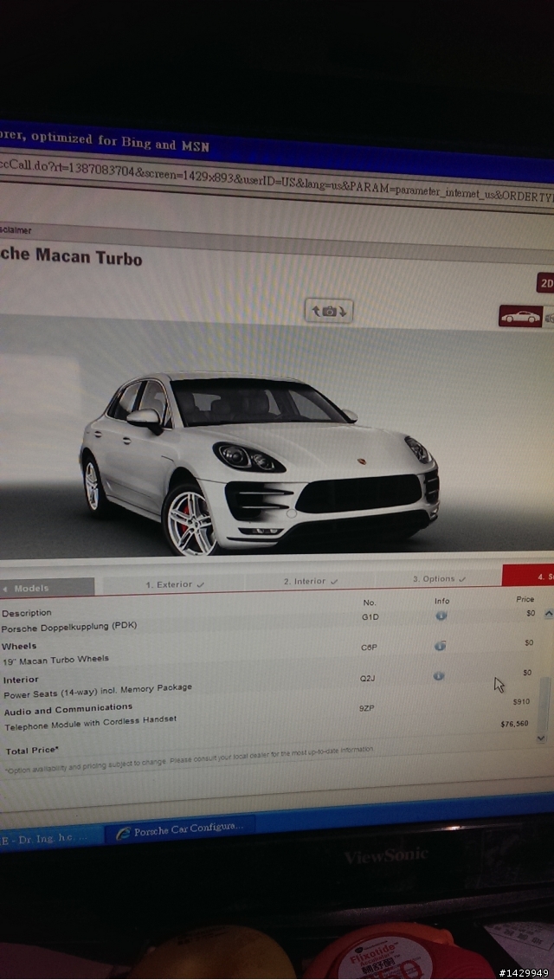Click the summary list scroll down arrow
The width and height of the screenshot is (554, 980).
541,738
